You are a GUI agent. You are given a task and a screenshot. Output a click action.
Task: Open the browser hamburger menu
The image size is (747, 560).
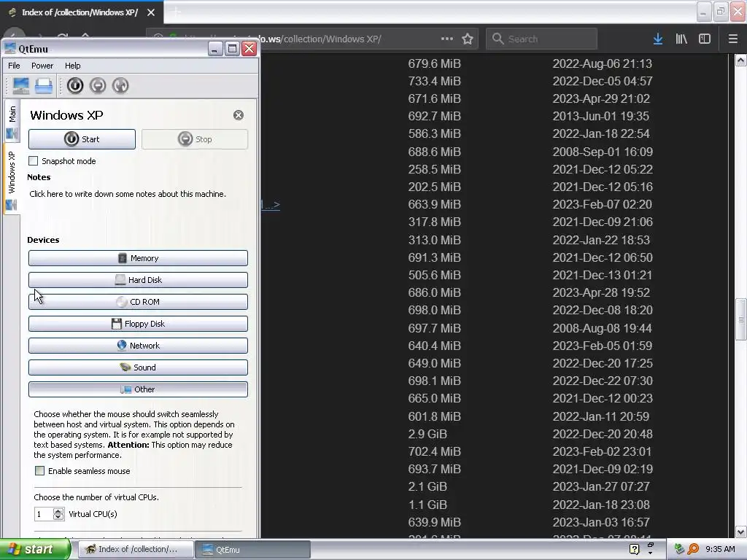point(733,39)
